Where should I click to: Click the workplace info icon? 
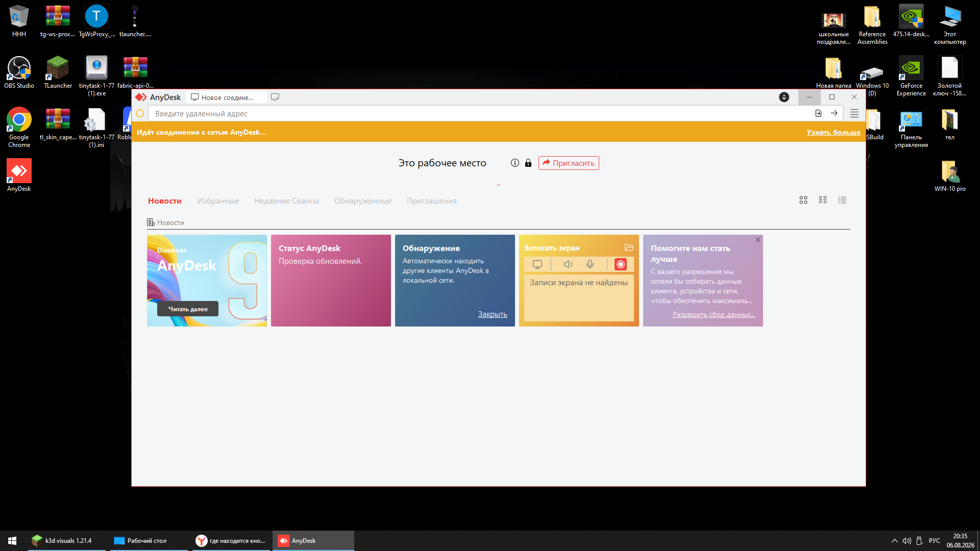(515, 163)
